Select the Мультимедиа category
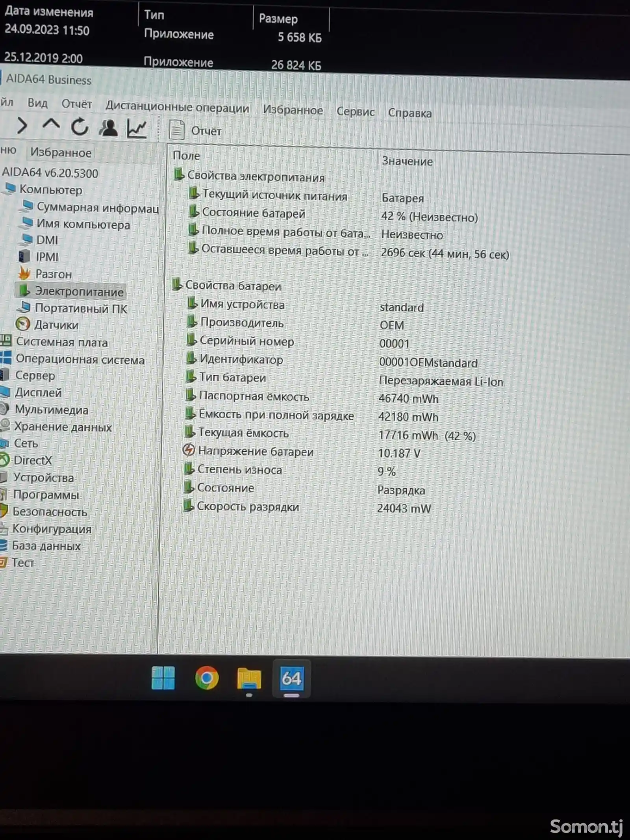This screenshot has width=630, height=840. (x=44, y=410)
